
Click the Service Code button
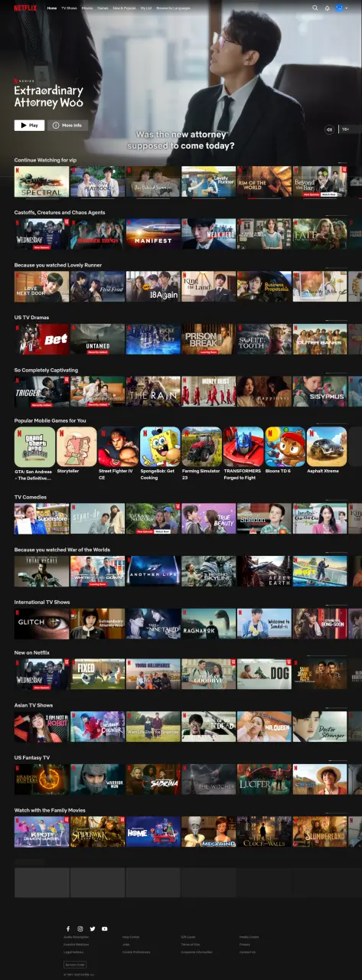point(75,965)
